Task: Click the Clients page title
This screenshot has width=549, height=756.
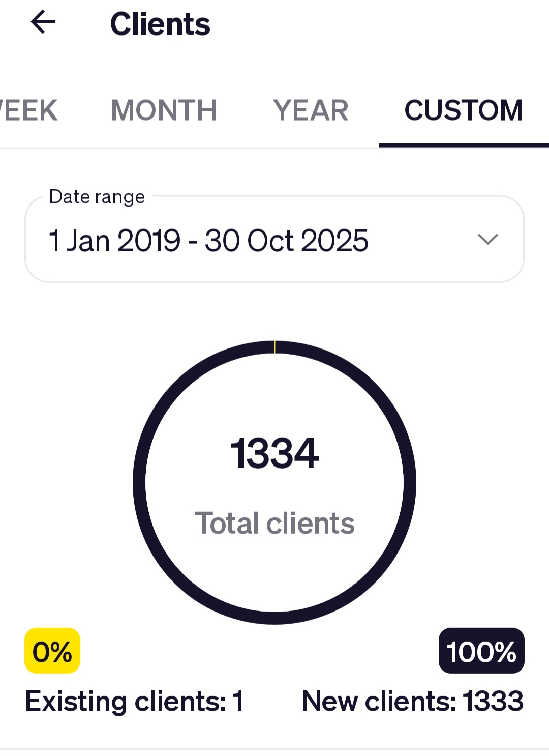Action: tap(160, 24)
